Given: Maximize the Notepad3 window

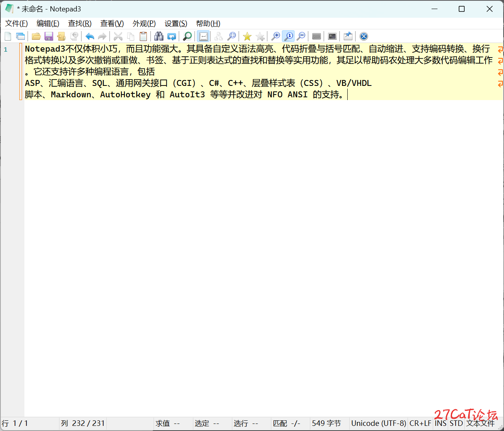Looking at the screenshot, I should 462,9.
